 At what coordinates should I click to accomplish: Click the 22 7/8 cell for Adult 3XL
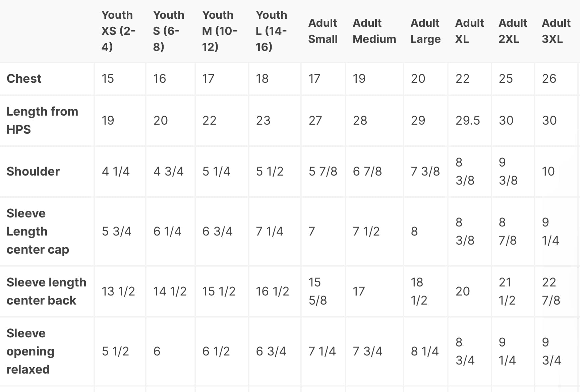[551, 291]
